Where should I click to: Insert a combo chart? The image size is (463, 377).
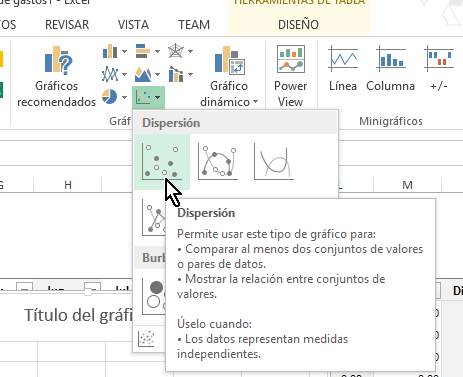coord(176,74)
